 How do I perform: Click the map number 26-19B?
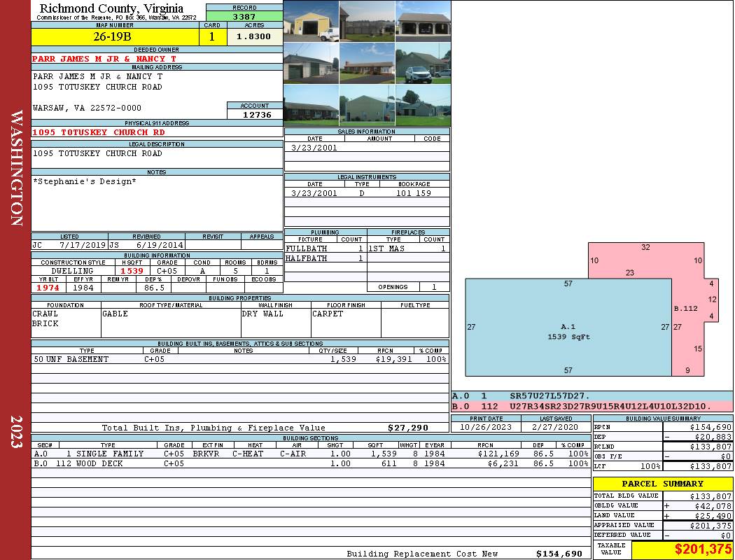tap(113, 36)
